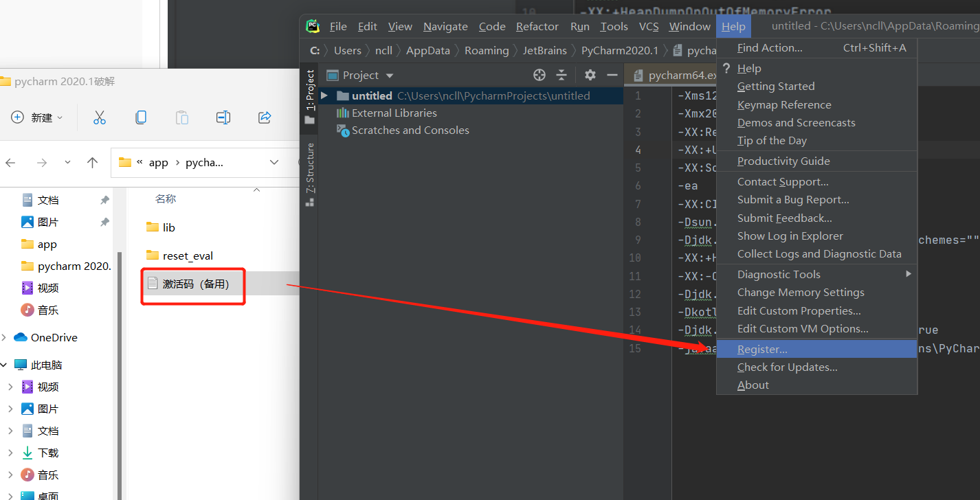This screenshot has width=980, height=500.
Task: Click the Rename icon in Explorer toolbar
Action: coord(223,117)
